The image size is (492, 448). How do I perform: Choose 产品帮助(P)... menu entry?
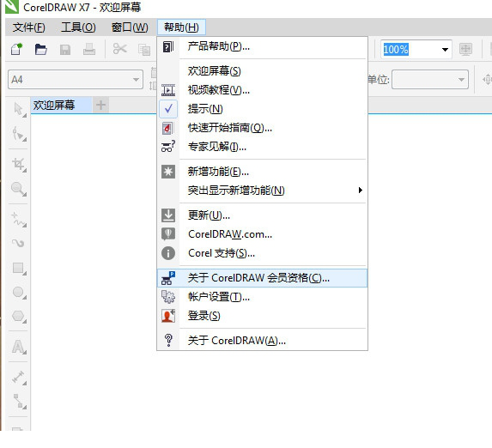point(263,46)
